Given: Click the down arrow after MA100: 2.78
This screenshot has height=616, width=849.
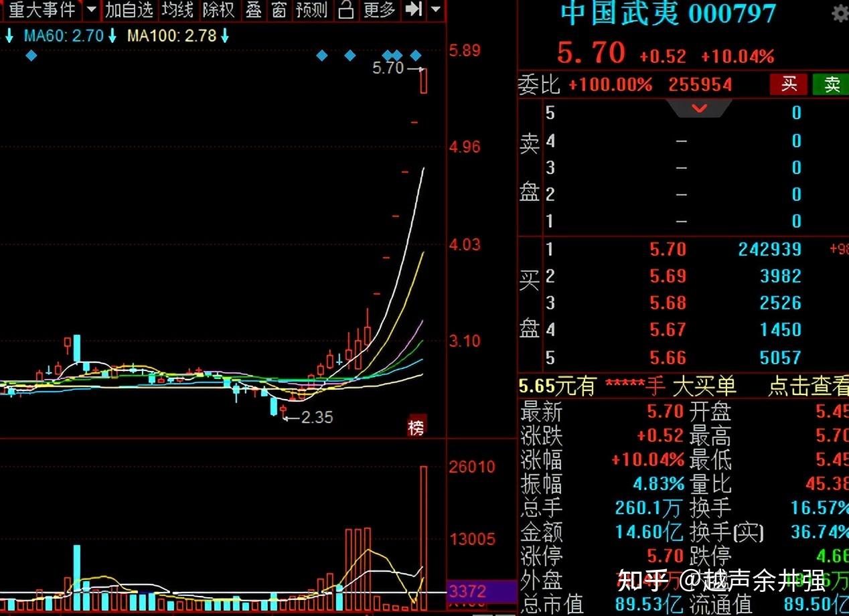Looking at the screenshot, I should (x=225, y=36).
